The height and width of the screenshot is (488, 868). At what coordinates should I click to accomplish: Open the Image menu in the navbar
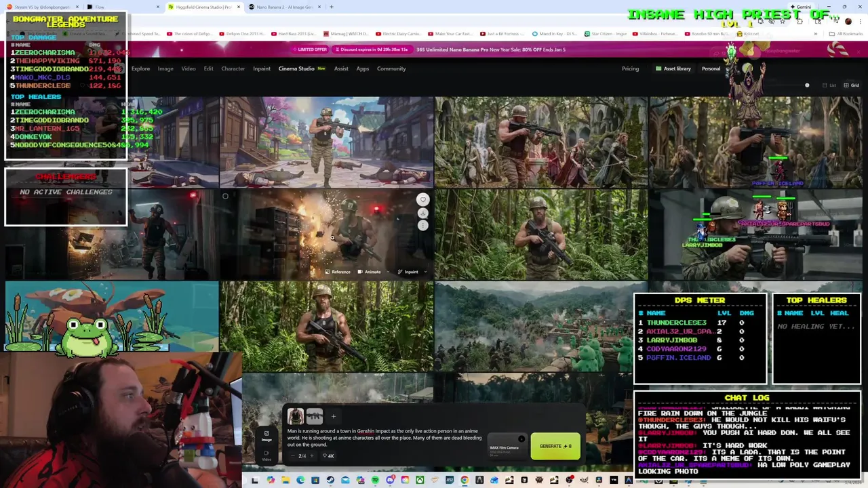[165, 68]
